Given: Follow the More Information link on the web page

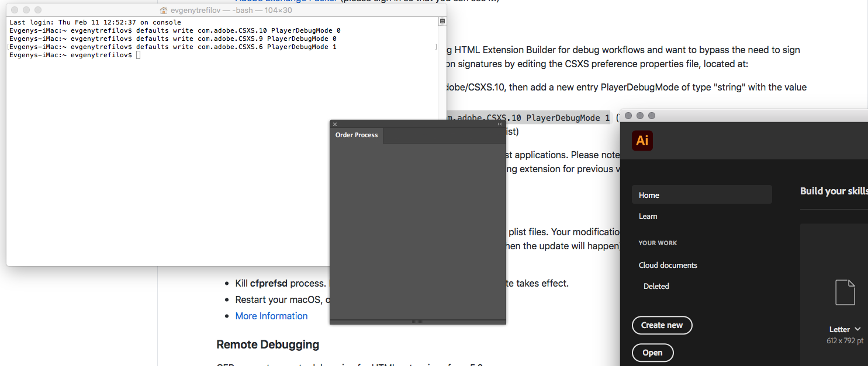Looking at the screenshot, I should 271,316.
